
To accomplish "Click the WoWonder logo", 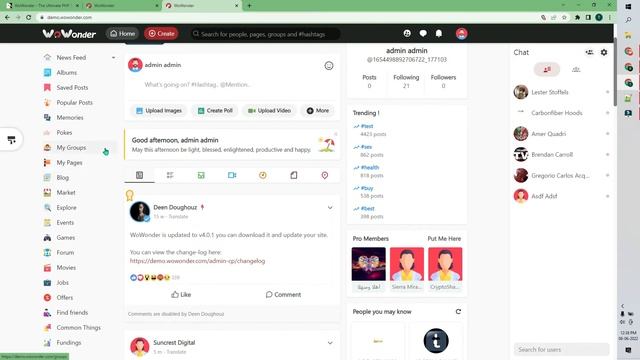I will [69, 33].
